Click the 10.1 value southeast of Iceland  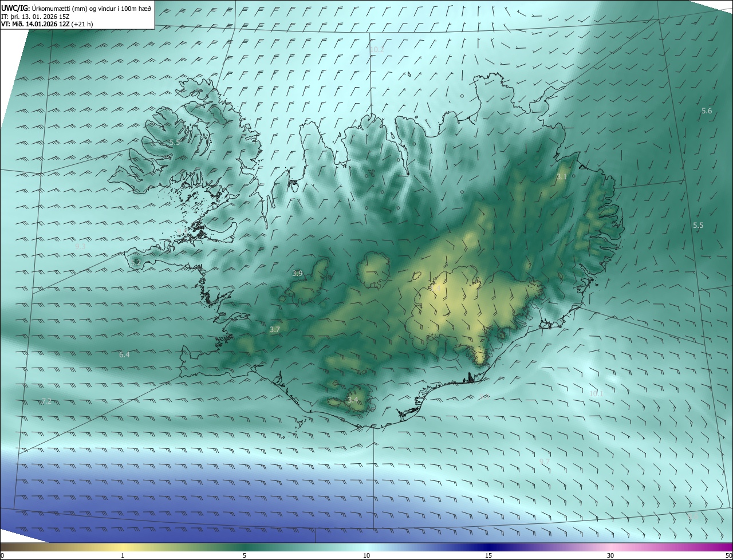(x=596, y=393)
